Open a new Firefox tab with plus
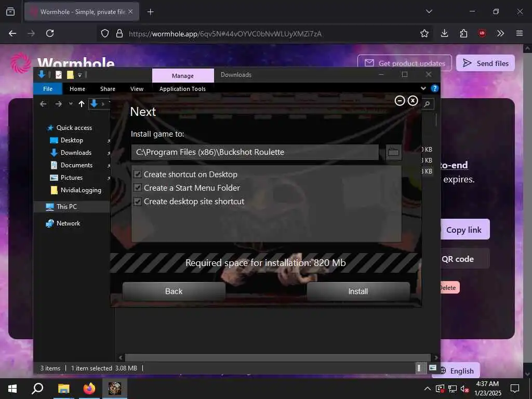The width and height of the screenshot is (532, 399). (x=150, y=12)
